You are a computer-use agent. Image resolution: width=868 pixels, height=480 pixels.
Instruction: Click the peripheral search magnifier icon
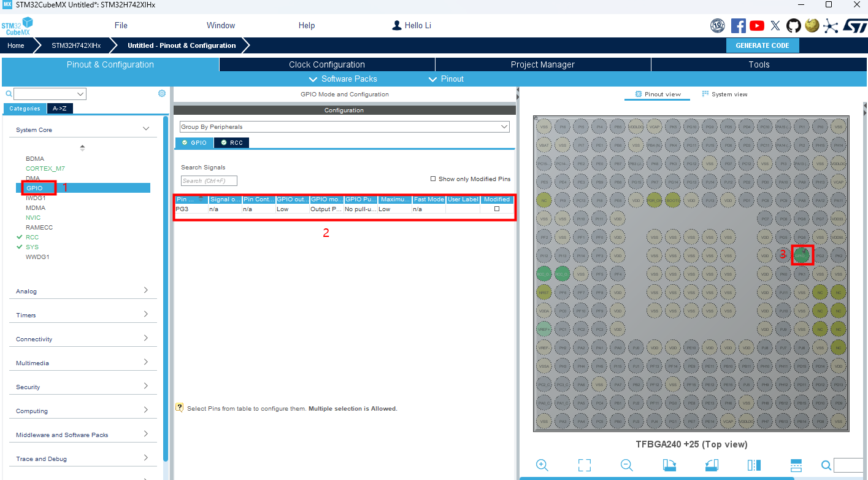click(9, 94)
